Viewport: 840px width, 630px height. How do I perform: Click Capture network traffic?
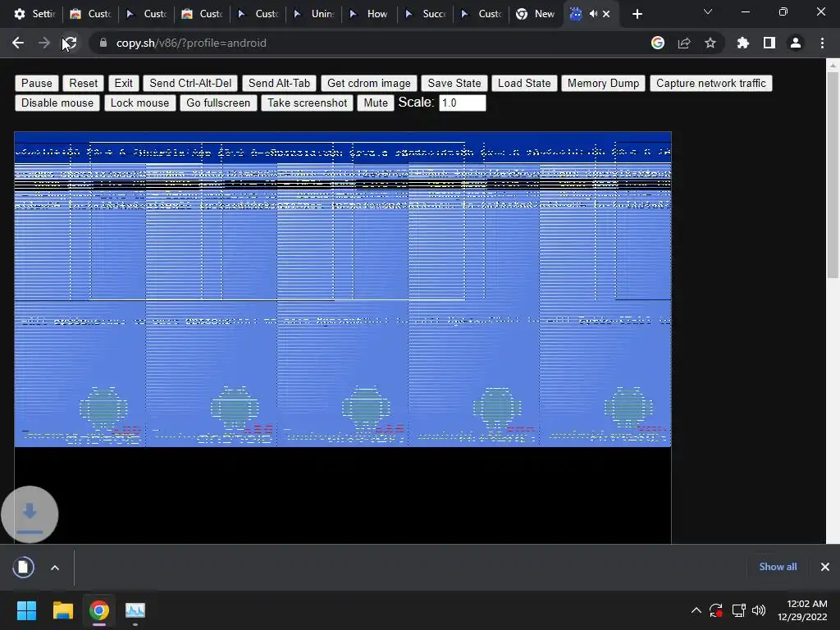pyautogui.click(x=711, y=83)
